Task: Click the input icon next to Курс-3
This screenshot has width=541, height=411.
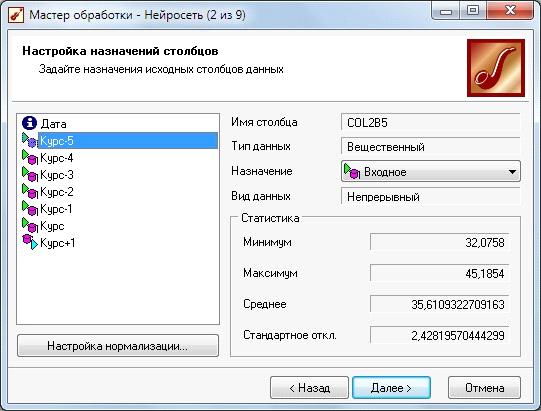Action: pyautogui.click(x=30, y=174)
